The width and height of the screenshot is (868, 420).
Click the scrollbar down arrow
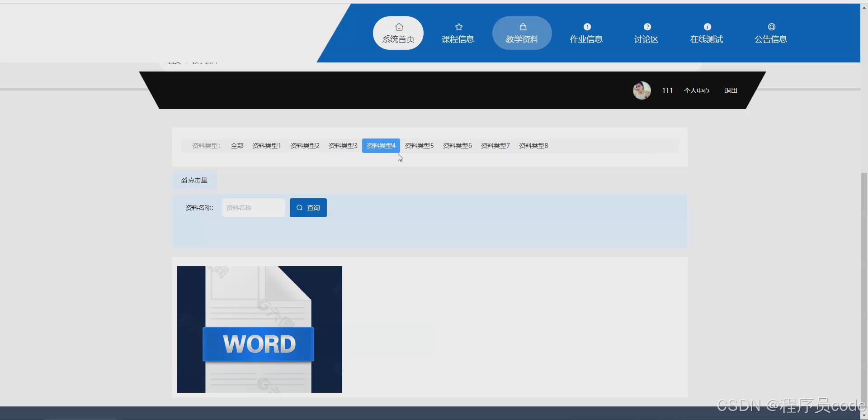(864, 415)
